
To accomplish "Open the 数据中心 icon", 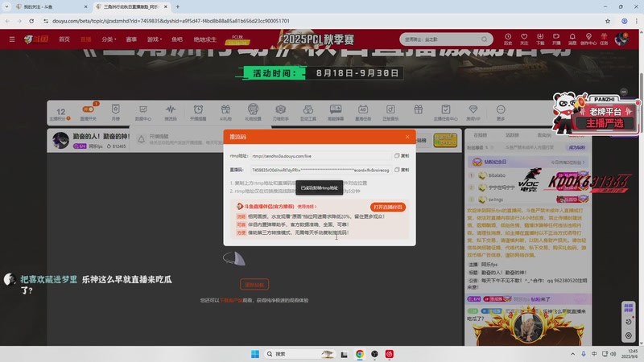I will point(143,112).
